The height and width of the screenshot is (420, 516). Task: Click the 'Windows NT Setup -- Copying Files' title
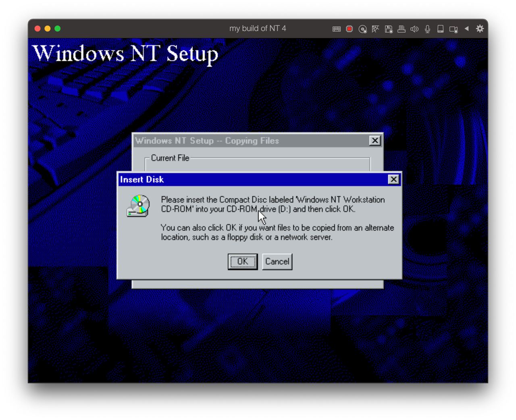point(207,141)
